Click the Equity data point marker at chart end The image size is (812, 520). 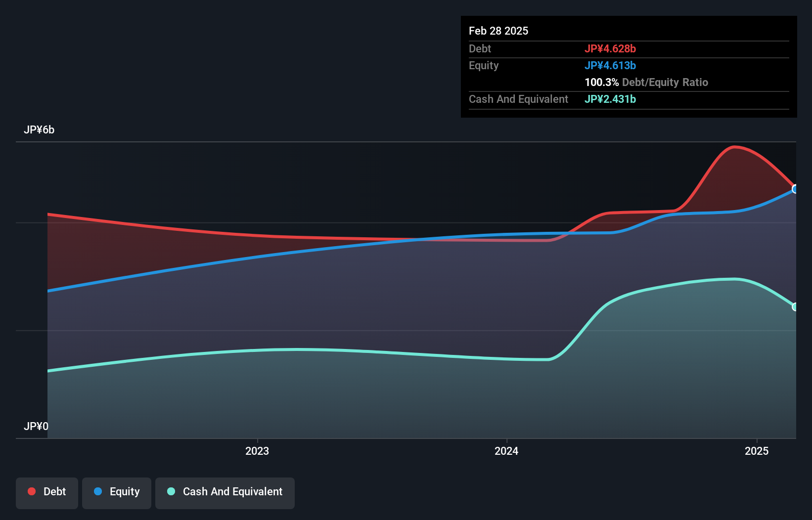pos(795,189)
